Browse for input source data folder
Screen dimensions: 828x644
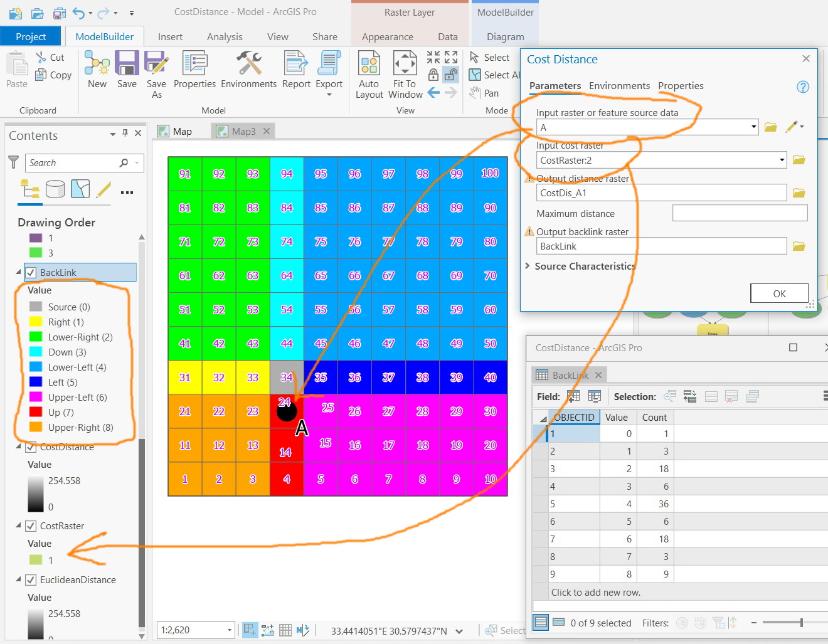click(x=771, y=127)
